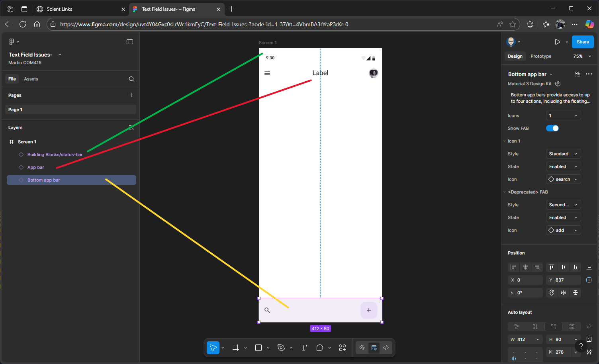
Task: Select the Pen tool
Action: [x=281, y=348]
